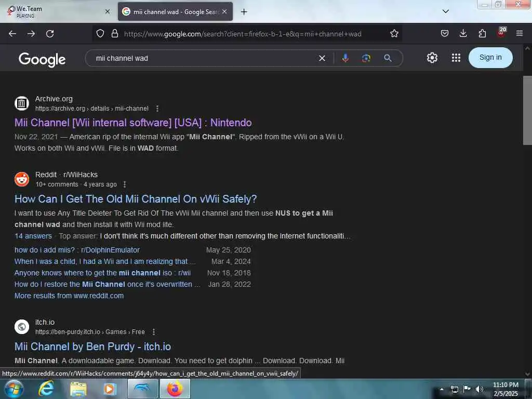
Task: Close the mii channel wad tab
Action: (224, 11)
